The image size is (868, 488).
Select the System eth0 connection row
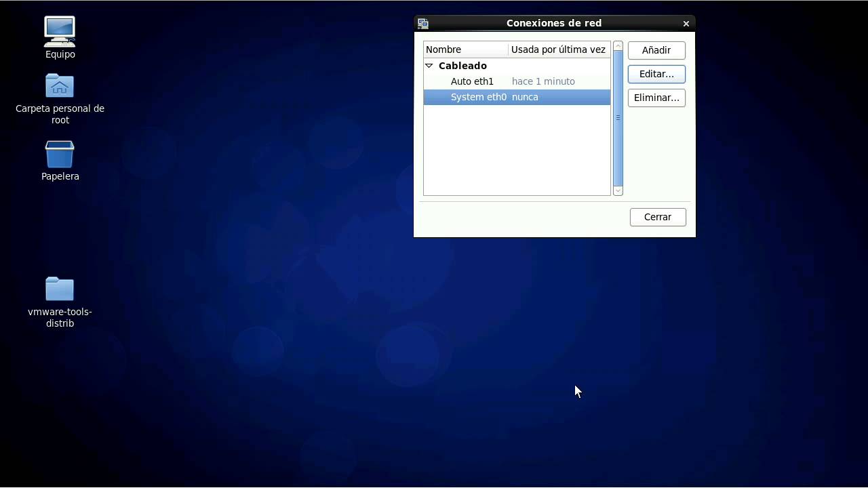(x=517, y=97)
